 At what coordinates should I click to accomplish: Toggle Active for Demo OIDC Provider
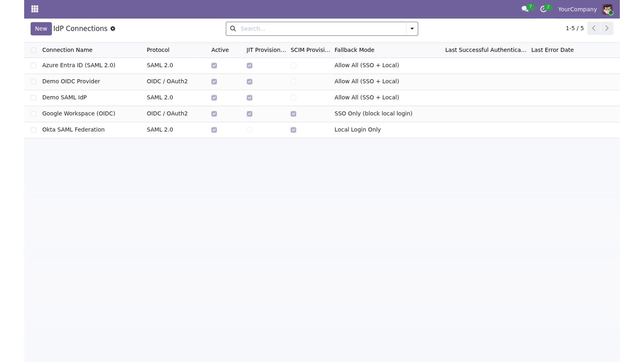pyautogui.click(x=214, y=82)
